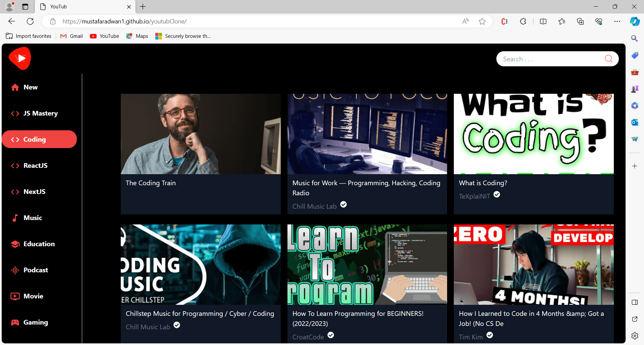Click the code icon beside JS Mastery
644x345 pixels.
(15, 114)
